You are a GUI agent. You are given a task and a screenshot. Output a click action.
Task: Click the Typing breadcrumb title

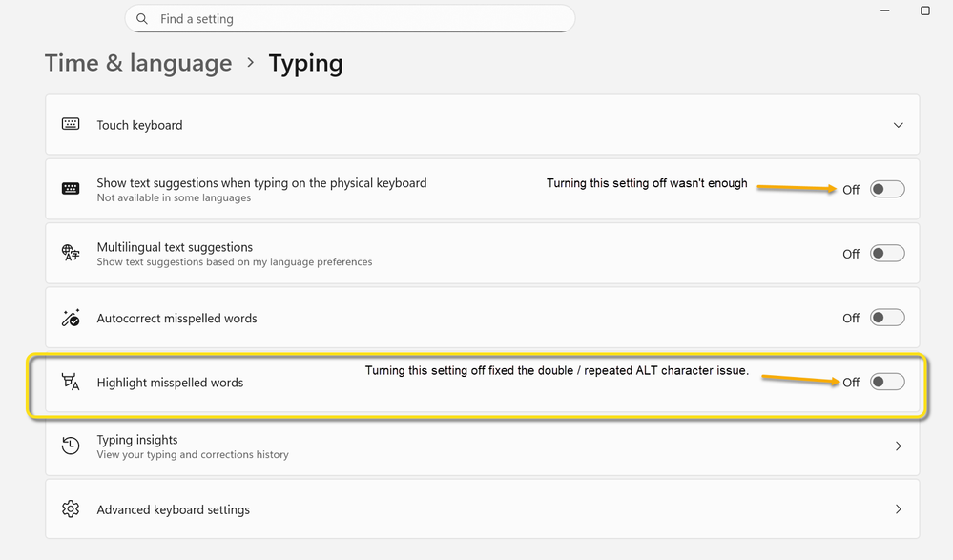click(305, 63)
